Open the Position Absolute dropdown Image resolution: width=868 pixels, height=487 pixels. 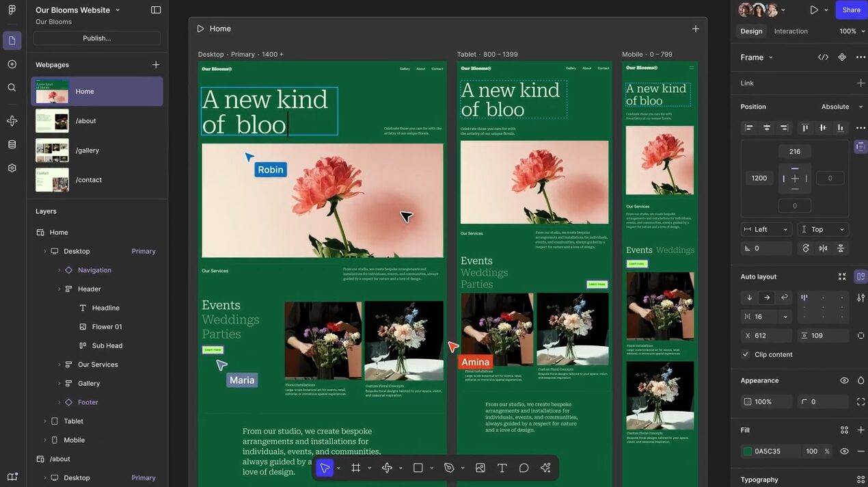pyautogui.click(x=841, y=107)
